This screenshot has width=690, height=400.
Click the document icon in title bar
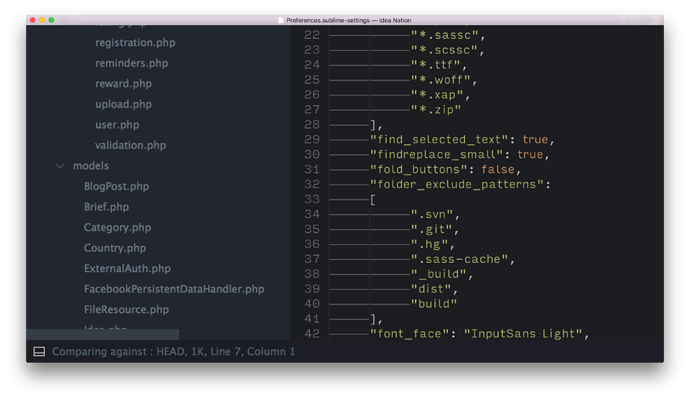pos(280,20)
